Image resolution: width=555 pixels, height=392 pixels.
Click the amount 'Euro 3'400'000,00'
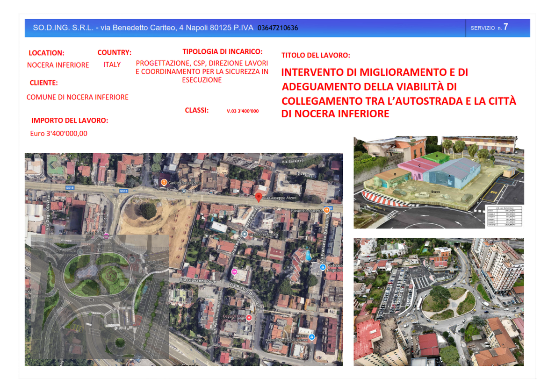coord(59,134)
